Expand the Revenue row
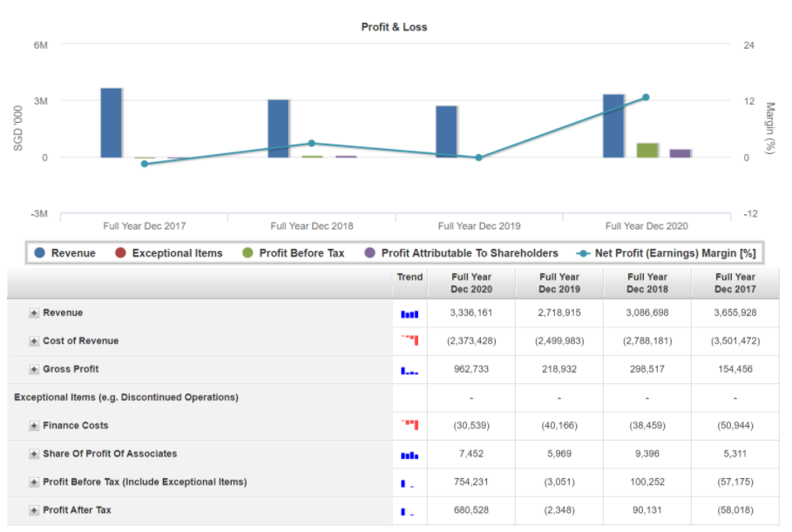This screenshot has width=792, height=532. 34,313
